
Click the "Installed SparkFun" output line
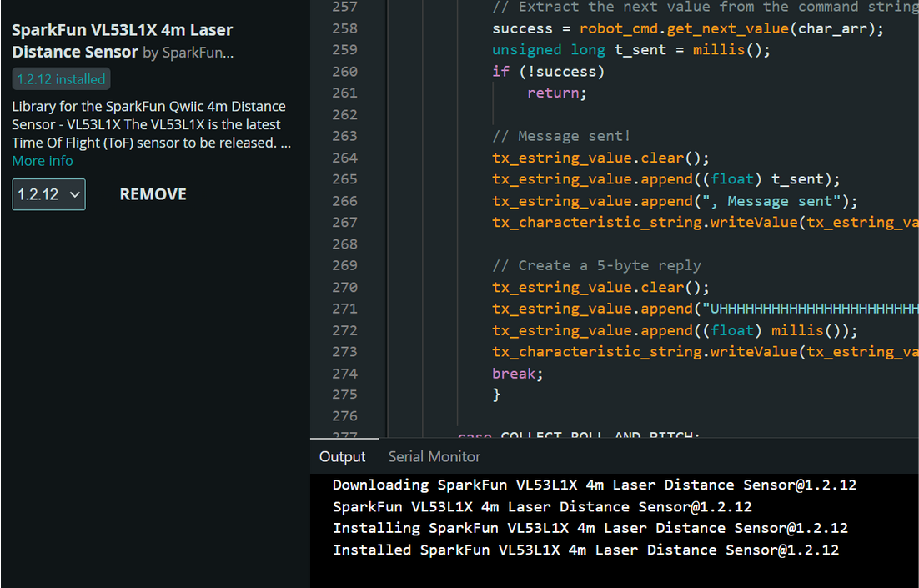pos(585,550)
